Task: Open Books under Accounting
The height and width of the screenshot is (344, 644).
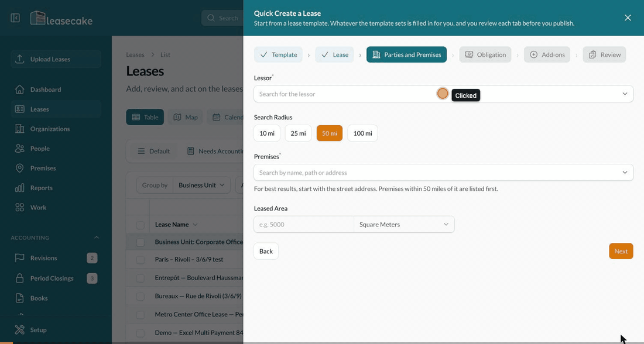Action: [x=56, y=298]
